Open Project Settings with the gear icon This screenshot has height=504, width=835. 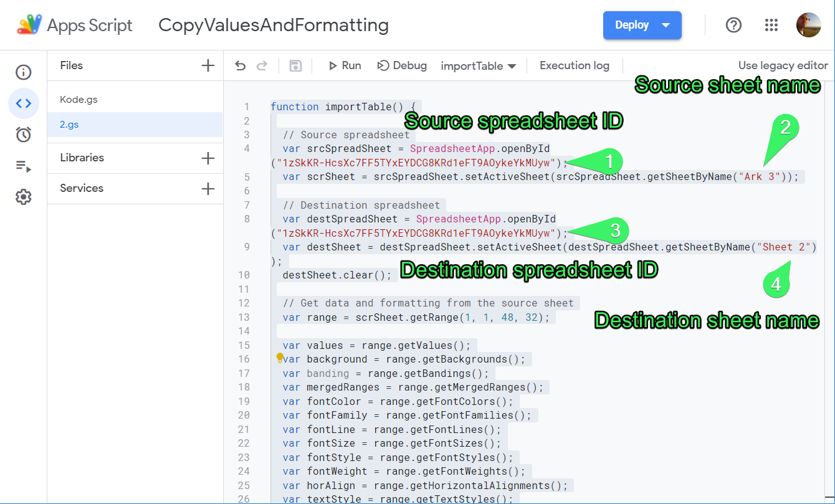point(23,197)
